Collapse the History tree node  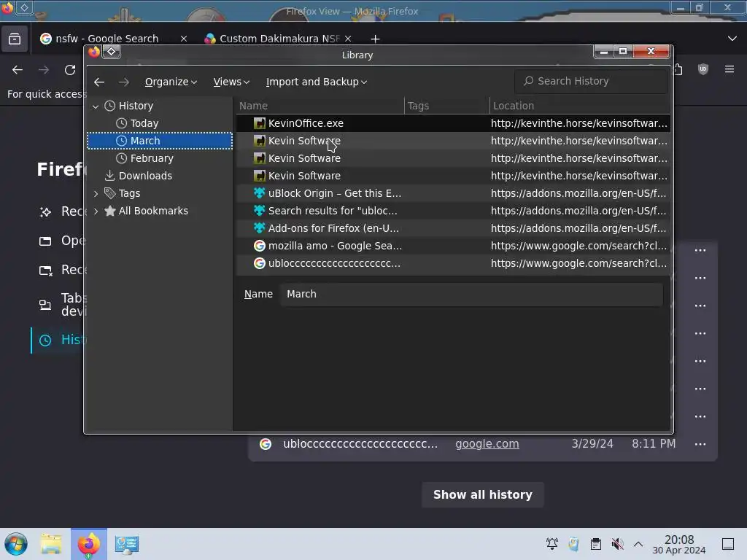coord(96,106)
